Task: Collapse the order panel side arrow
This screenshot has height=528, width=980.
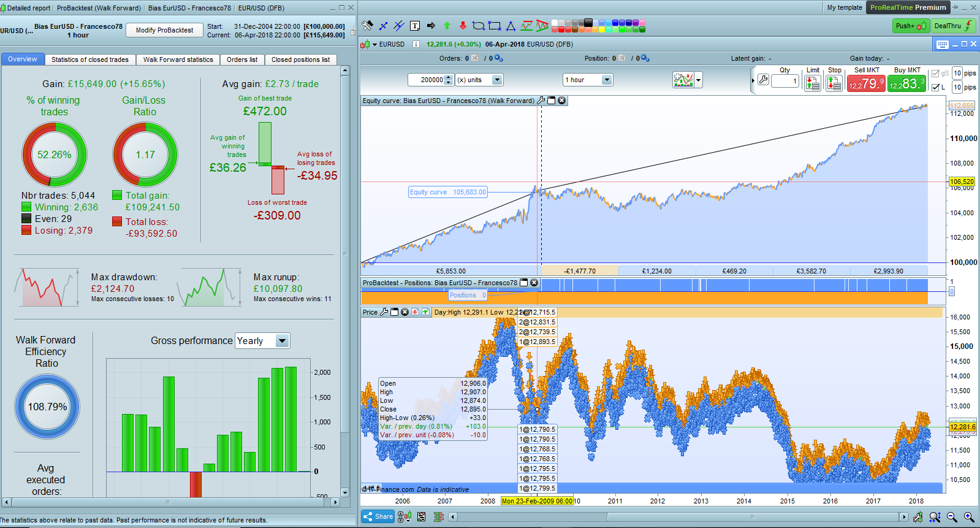Action: (753, 80)
